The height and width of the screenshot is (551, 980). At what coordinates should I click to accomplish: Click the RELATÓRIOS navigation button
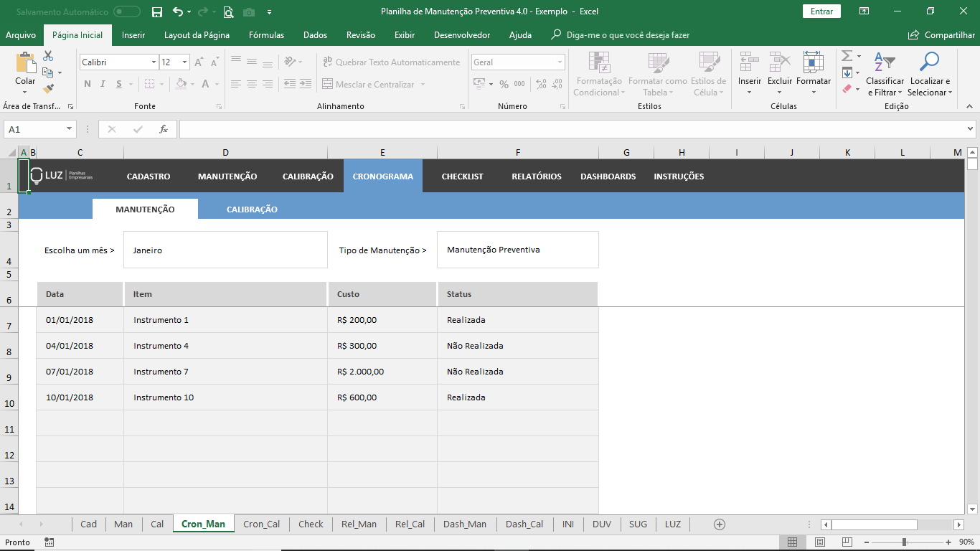536,176
